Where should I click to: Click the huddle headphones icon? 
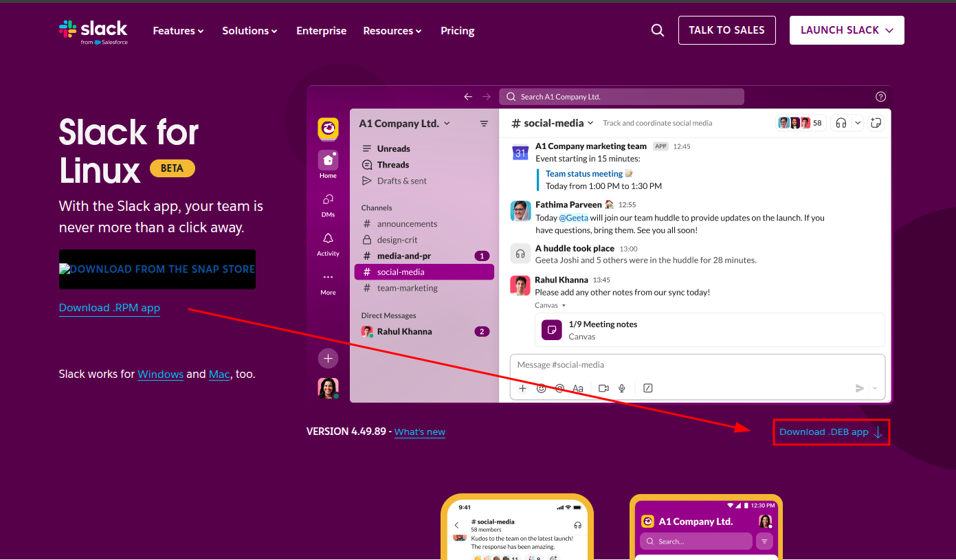pyautogui.click(x=841, y=123)
